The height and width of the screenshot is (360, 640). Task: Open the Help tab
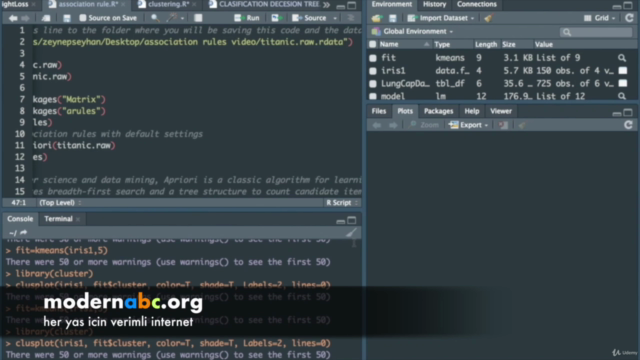[472, 111]
